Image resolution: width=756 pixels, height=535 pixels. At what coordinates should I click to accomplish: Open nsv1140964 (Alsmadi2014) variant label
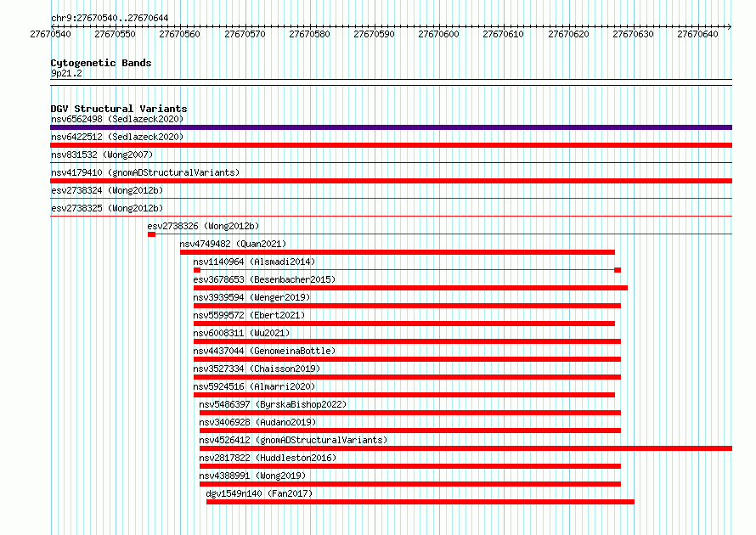(254, 262)
